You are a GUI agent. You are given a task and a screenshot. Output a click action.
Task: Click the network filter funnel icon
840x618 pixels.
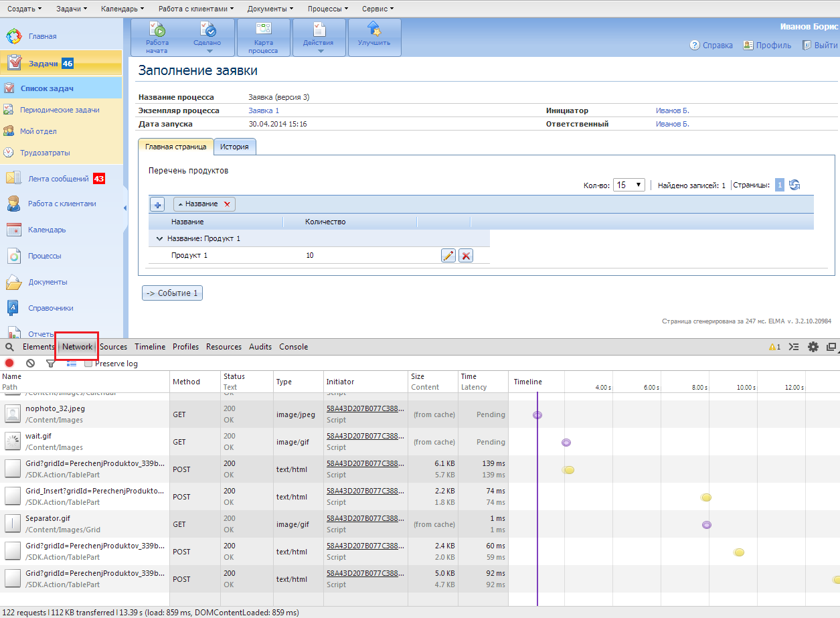pos(50,364)
